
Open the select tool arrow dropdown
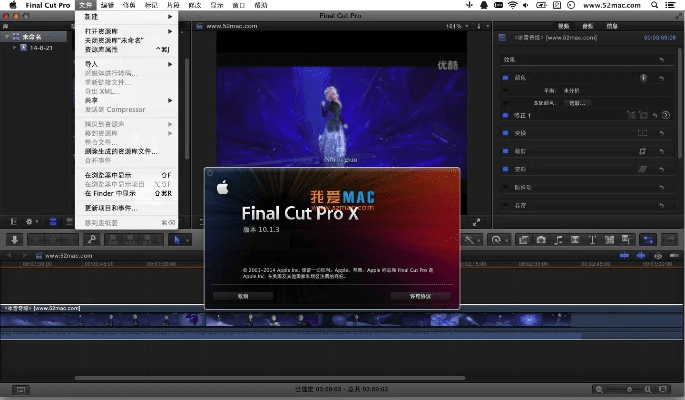coord(180,240)
